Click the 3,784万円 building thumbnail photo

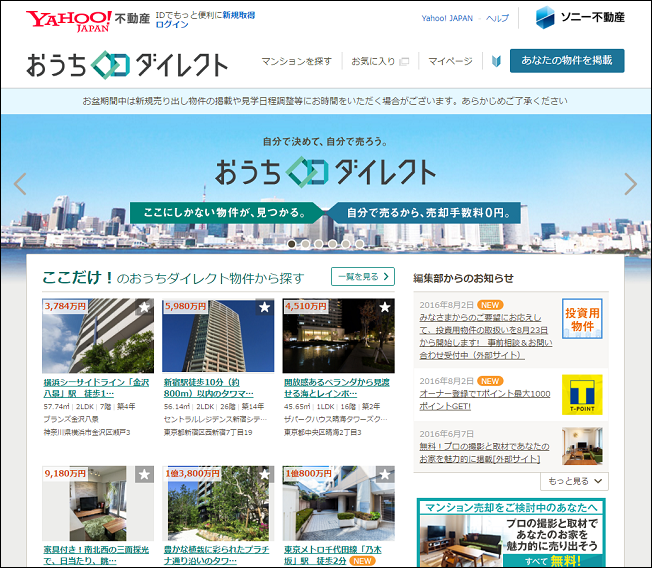coord(98,336)
